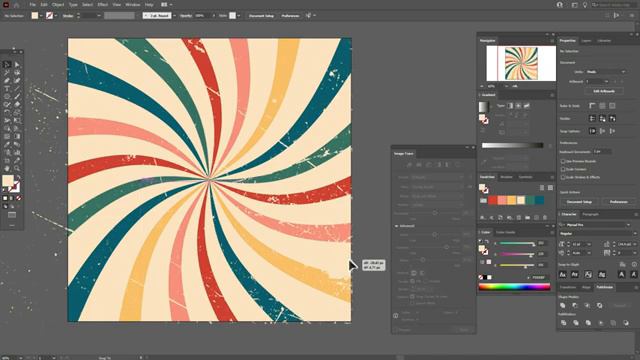Switch to the Color Guide tab
Image resolution: width=640 pixels, height=360 pixels.
click(x=505, y=232)
